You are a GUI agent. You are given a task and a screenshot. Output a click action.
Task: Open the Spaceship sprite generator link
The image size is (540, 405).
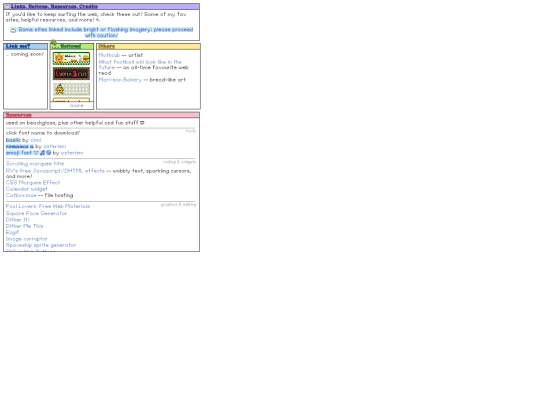[x=41, y=245]
